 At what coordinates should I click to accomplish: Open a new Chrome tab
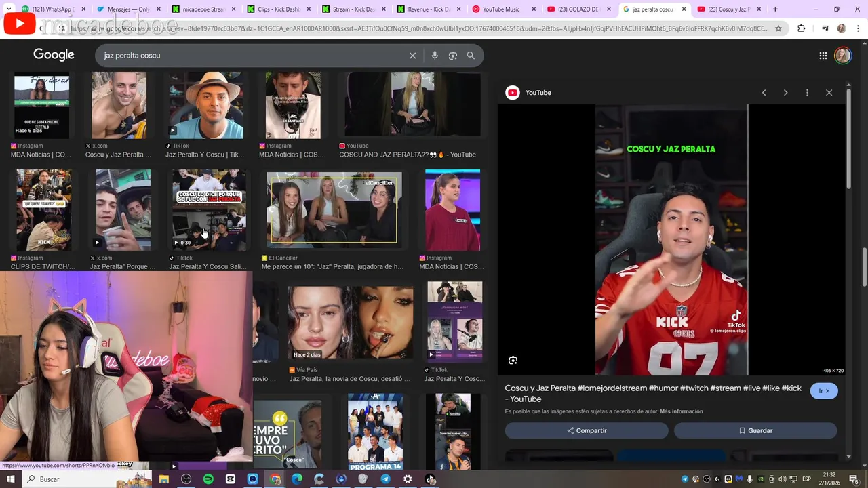(x=775, y=9)
